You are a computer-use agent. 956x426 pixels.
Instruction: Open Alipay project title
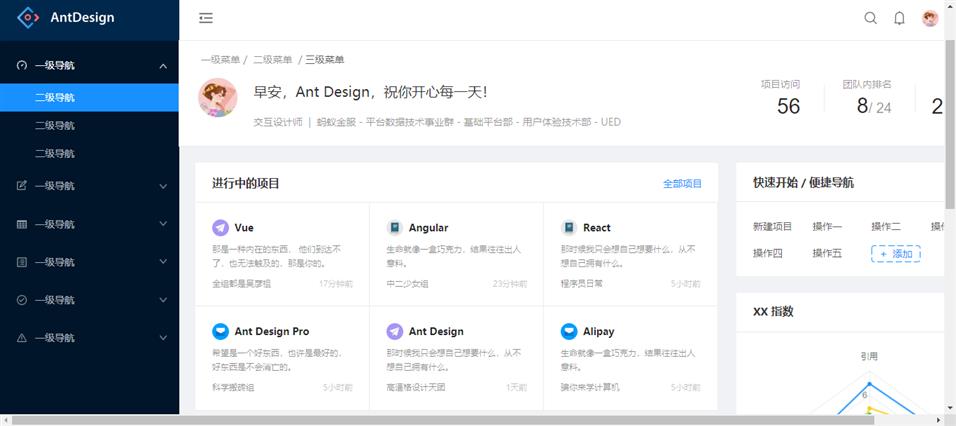599,332
